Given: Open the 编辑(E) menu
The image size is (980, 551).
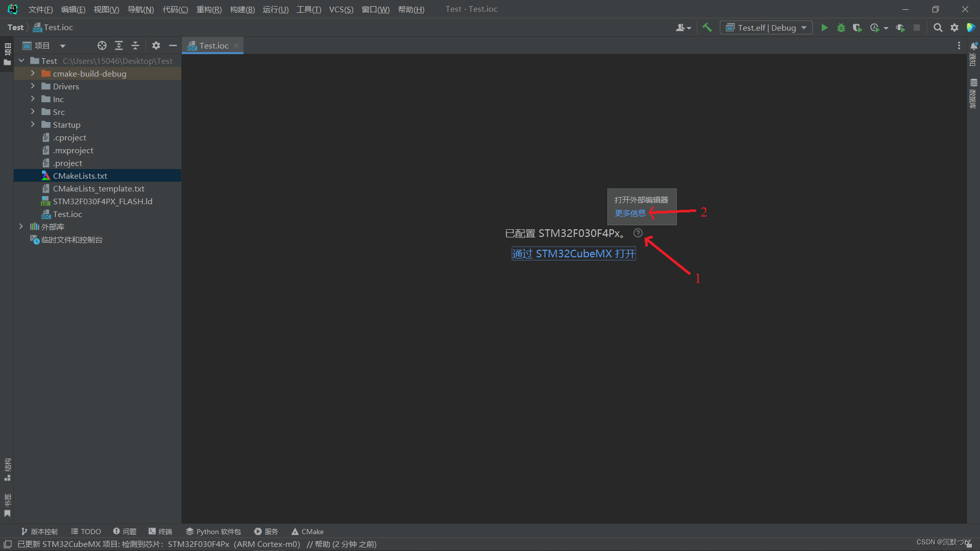Looking at the screenshot, I should click(73, 9).
